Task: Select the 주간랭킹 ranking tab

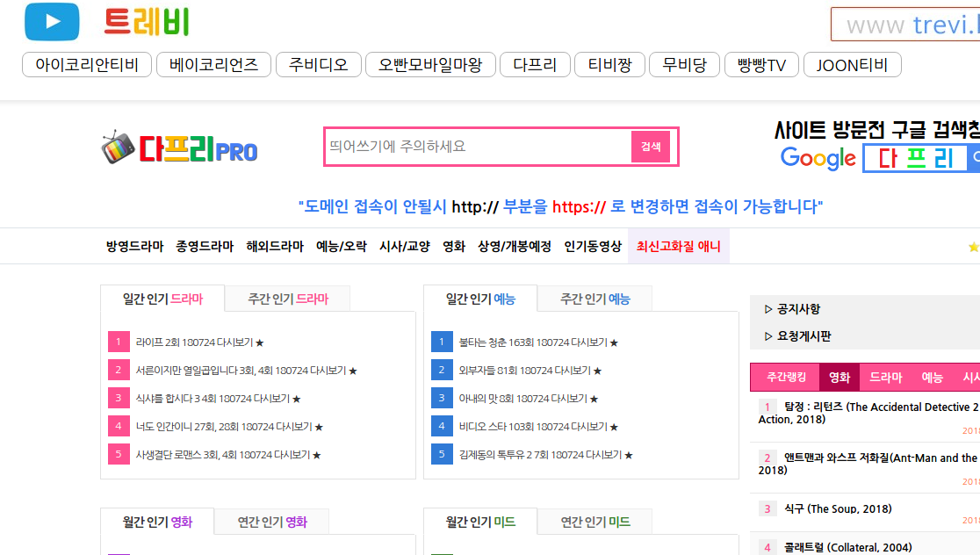Action: pos(786,377)
